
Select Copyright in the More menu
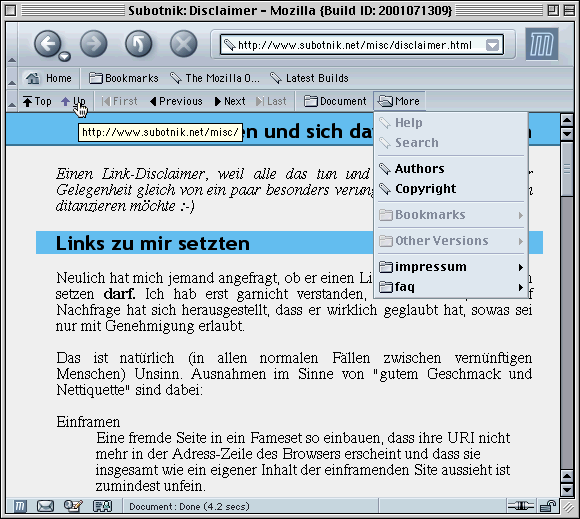tap(451, 189)
